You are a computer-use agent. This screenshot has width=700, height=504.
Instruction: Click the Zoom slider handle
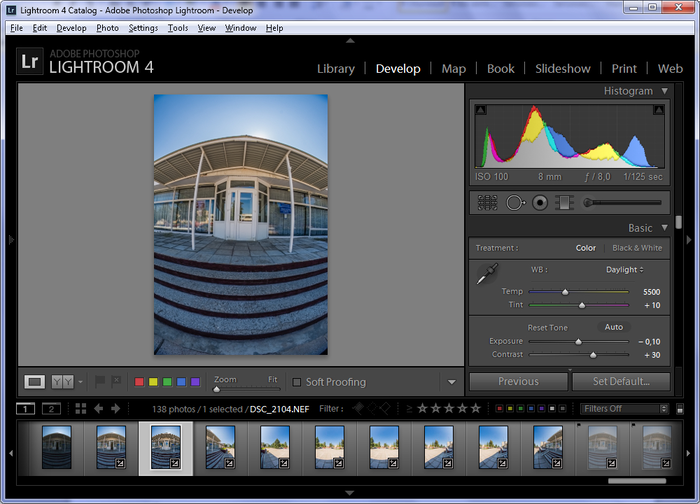pos(217,389)
